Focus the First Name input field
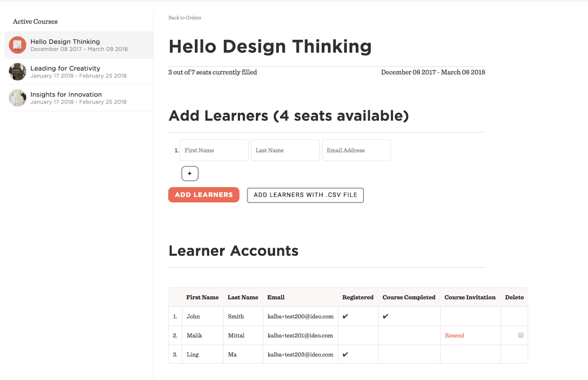 click(214, 150)
